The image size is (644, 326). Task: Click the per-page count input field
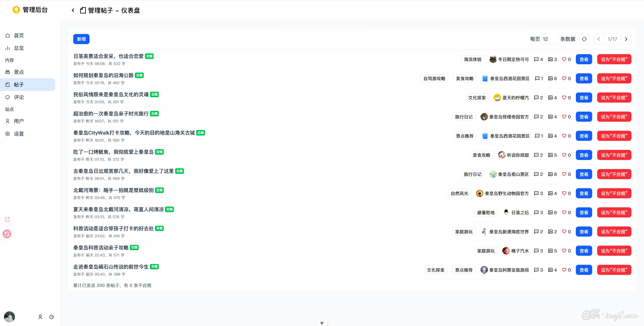tap(550, 39)
